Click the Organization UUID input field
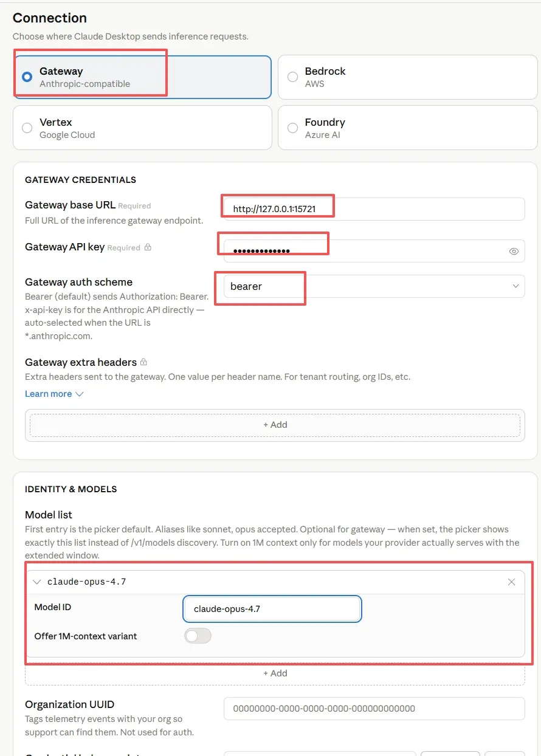 [x=374, y=709]
